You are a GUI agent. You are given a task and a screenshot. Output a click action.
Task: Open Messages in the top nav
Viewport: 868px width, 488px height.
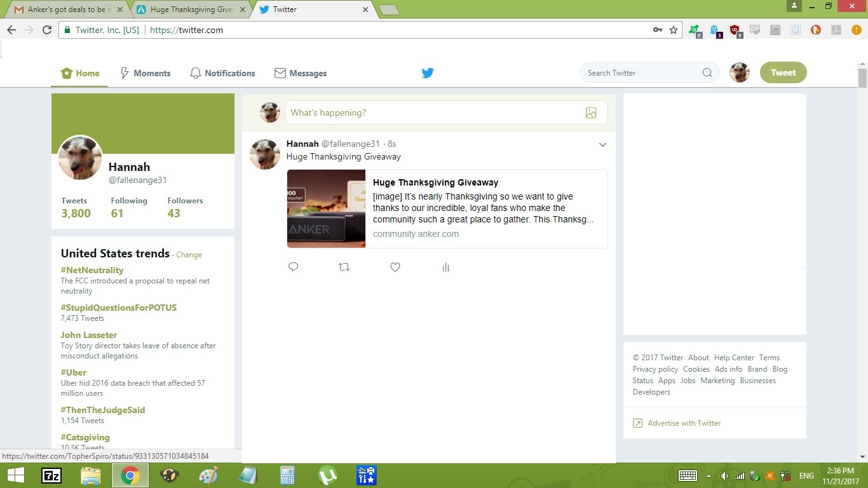point(301,74)
